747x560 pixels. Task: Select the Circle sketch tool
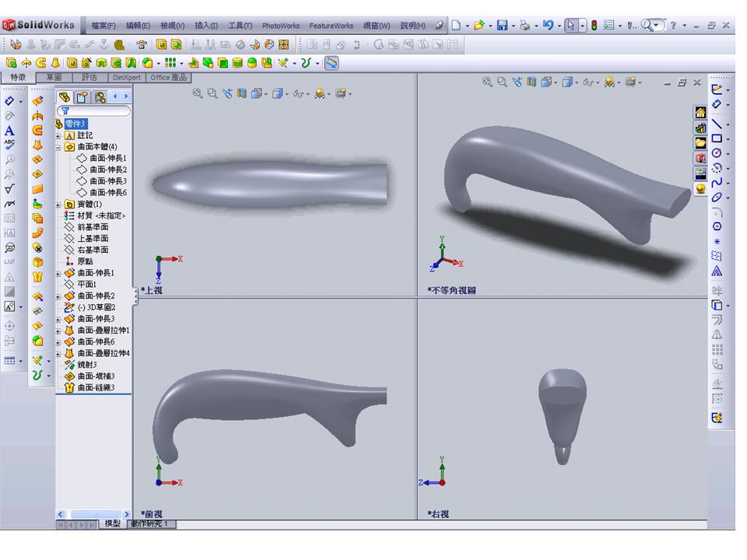(717, 153)
